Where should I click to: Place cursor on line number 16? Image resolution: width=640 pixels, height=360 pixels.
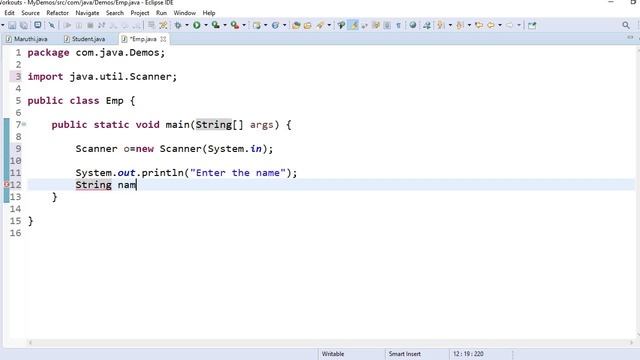[16, 233]
